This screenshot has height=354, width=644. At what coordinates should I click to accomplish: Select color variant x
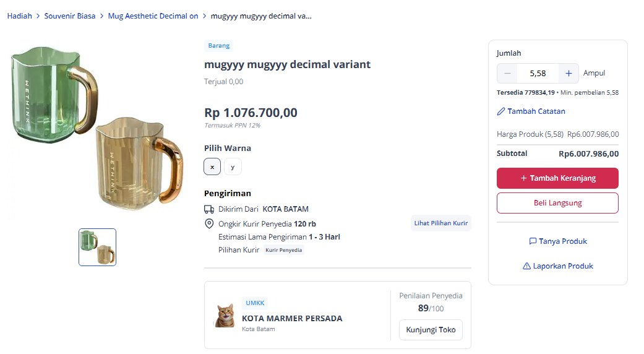pyautogui.click(x=212, y=166)
